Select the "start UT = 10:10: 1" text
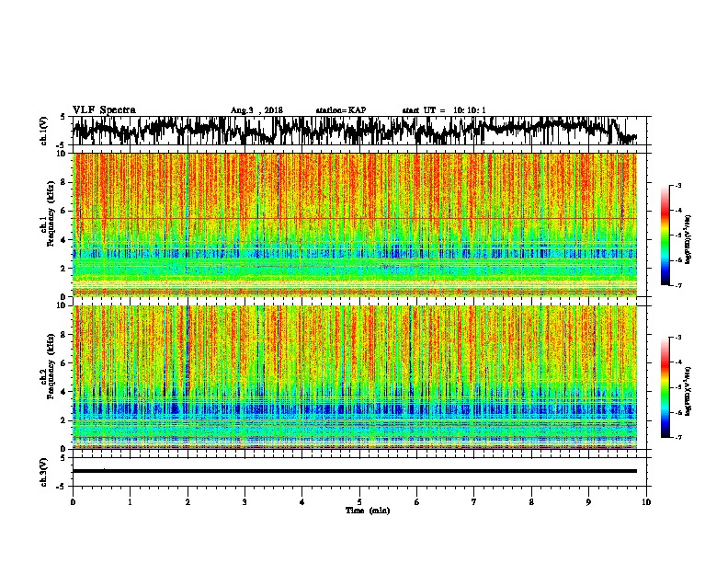728x563 pixels. pyautogui.click(x=444, y=110)
